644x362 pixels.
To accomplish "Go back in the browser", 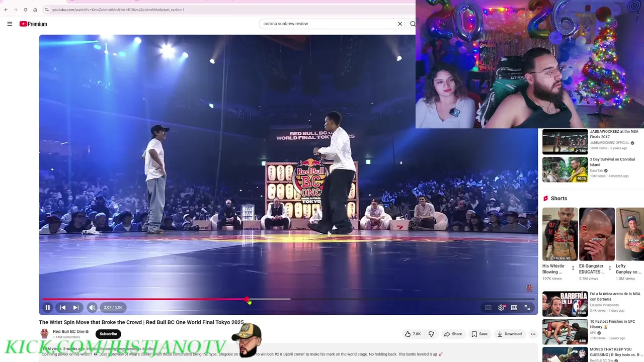I will click(x=6, y=10).
